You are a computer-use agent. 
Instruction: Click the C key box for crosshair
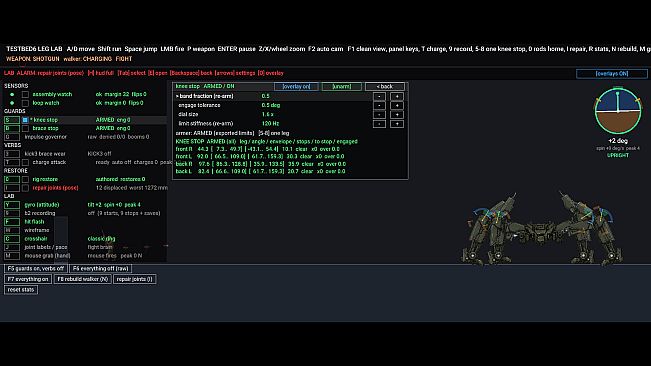tap(12, 239)
